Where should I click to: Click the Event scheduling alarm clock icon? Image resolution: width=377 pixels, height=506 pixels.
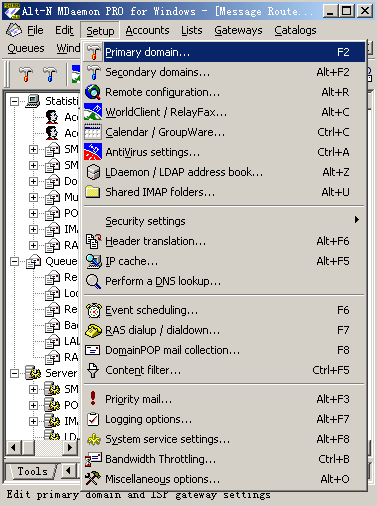click(93, 310)
